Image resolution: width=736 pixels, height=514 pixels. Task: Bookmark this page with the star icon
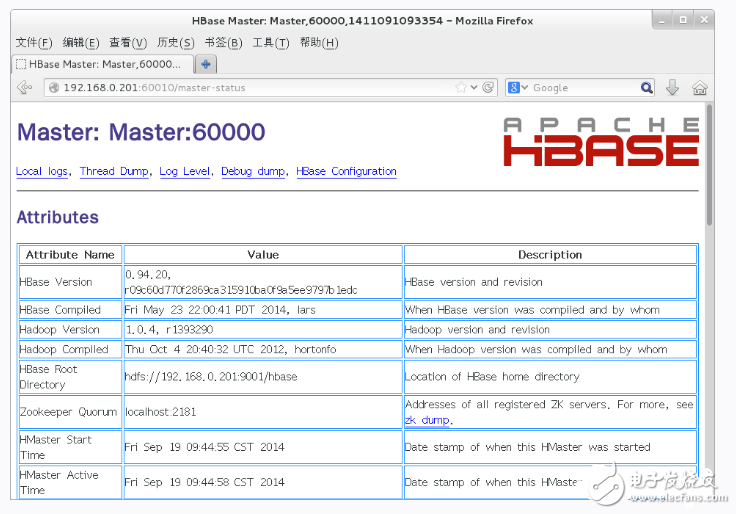point(461,88)
